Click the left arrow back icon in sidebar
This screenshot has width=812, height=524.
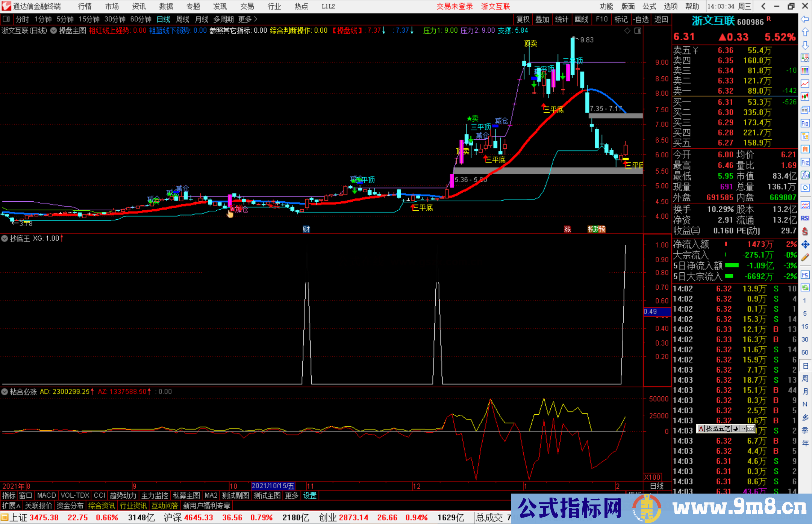click(x=805, y=19)
